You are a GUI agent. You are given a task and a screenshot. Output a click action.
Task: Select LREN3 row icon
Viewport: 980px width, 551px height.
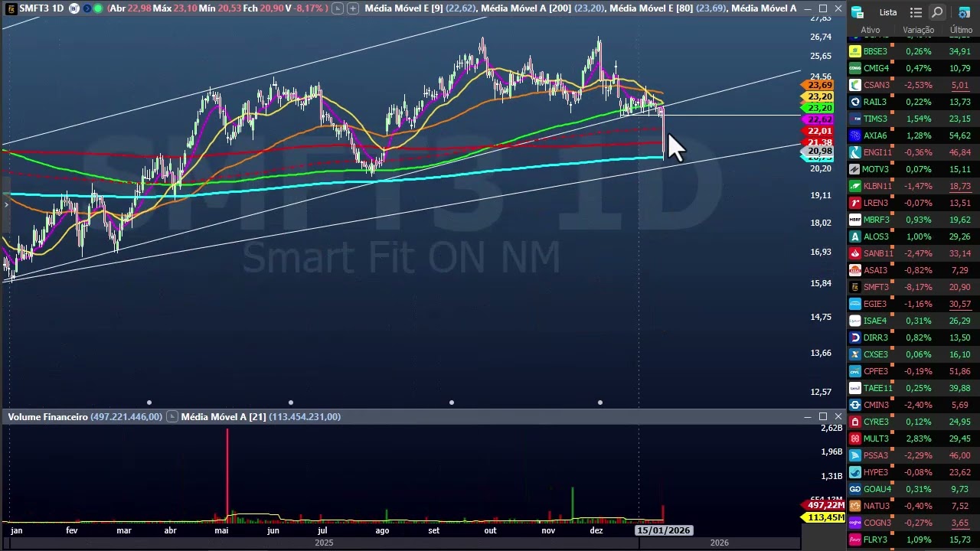coord(855,203)
